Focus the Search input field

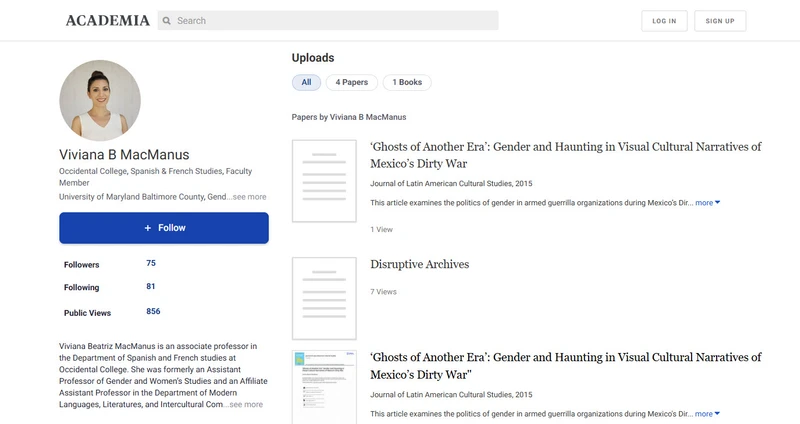328,20
